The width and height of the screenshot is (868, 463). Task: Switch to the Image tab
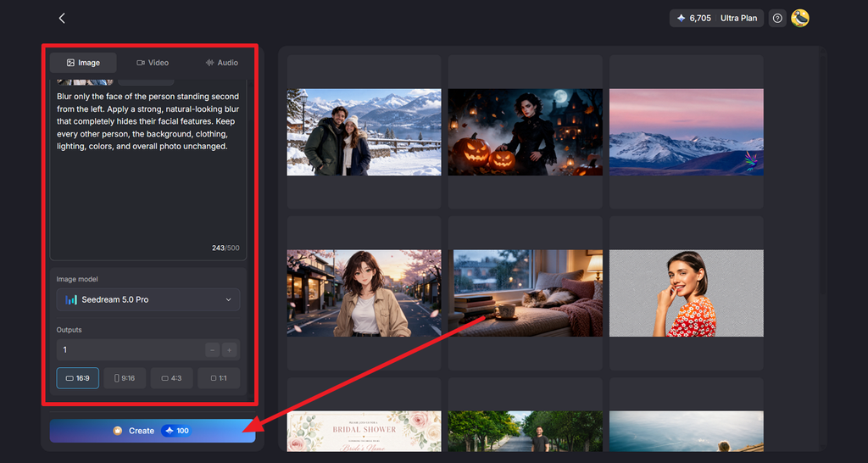pos(83,63)
